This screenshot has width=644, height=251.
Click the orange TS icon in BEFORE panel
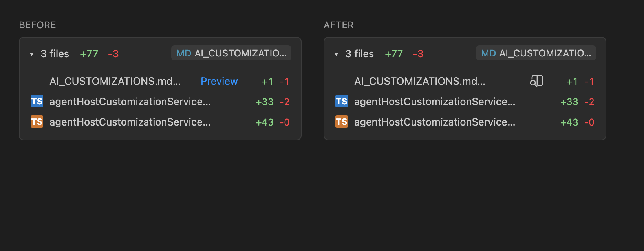37,122
